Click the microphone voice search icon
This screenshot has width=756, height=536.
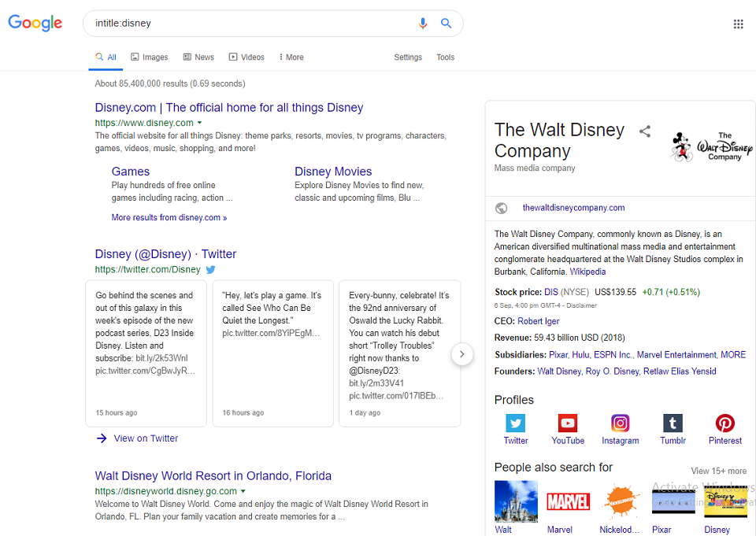[x=423, y=23]
